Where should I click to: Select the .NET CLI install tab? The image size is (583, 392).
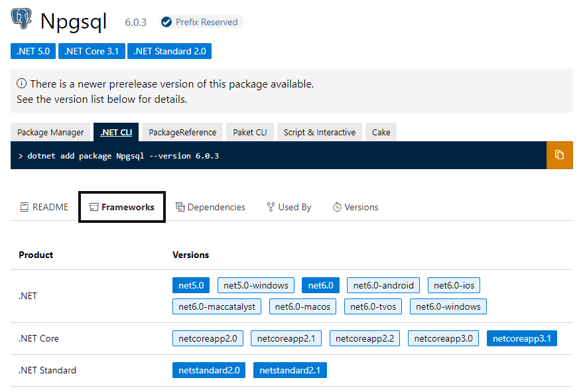[116, 132]
